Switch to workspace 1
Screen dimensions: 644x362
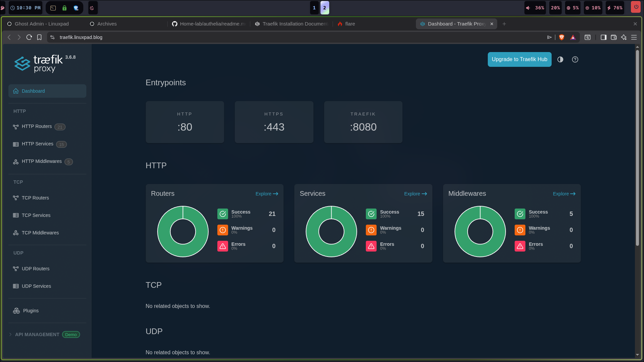pos(314,8)
